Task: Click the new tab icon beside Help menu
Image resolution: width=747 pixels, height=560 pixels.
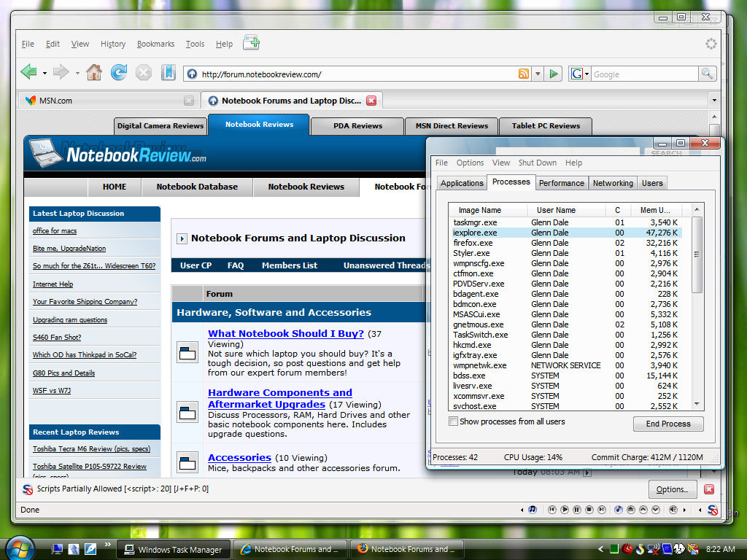Action: click(251, 43)
